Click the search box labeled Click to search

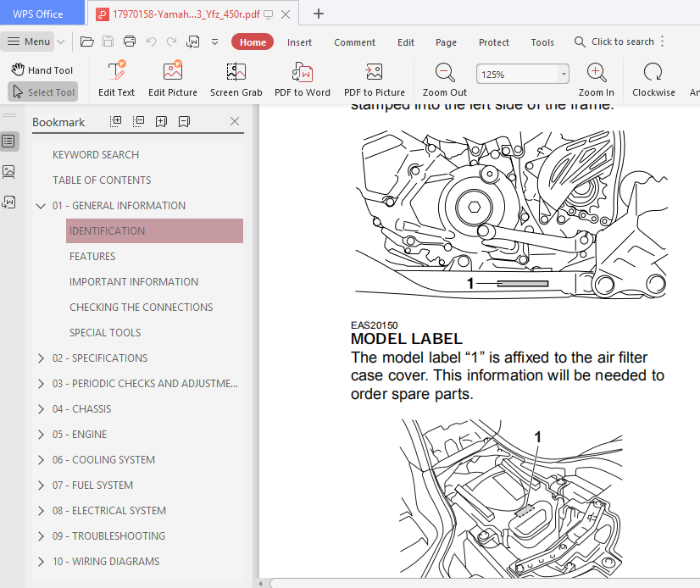(614, 42)
